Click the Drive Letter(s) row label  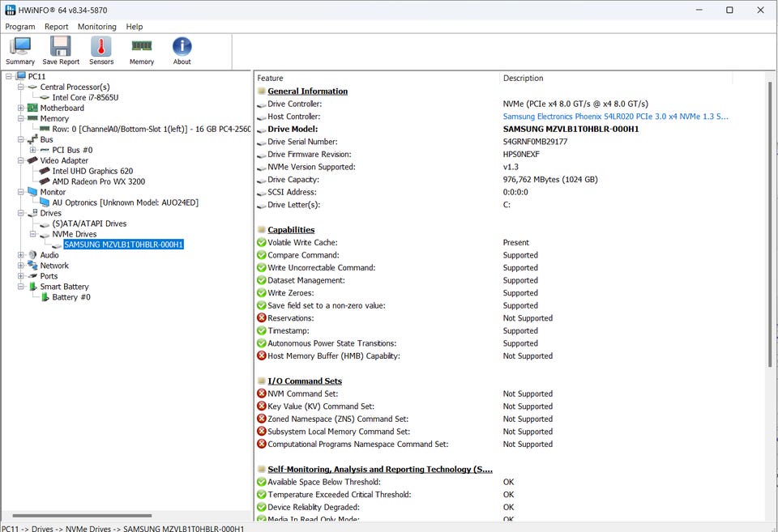point(293,204)
